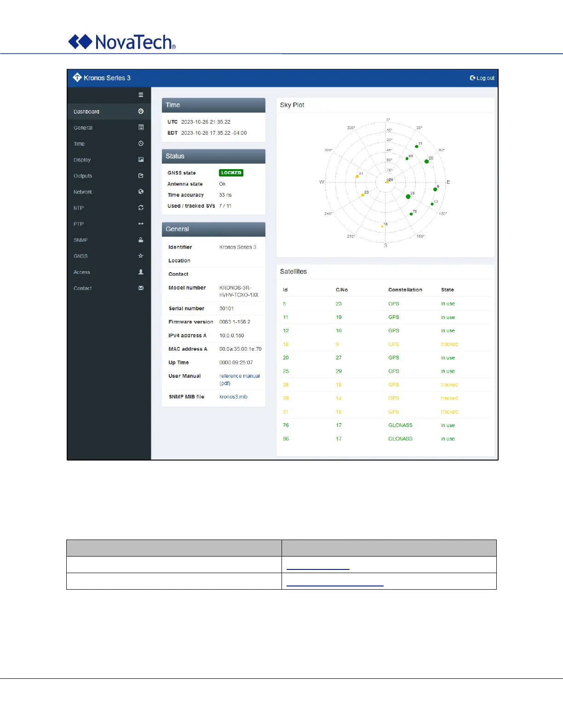Click the Dashboard gauge icon

pos(141,111)
